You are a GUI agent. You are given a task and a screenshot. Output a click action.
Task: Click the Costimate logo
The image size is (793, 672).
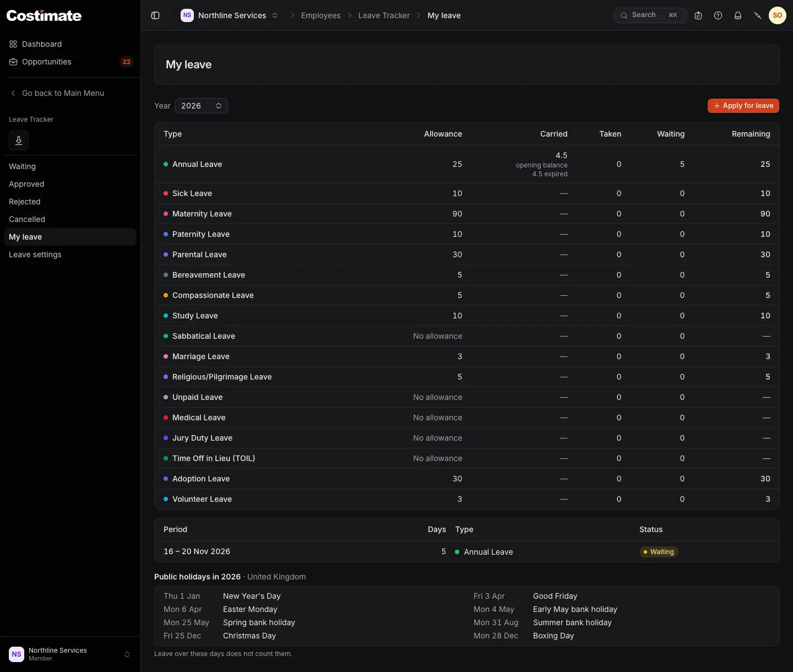point(44,15)
